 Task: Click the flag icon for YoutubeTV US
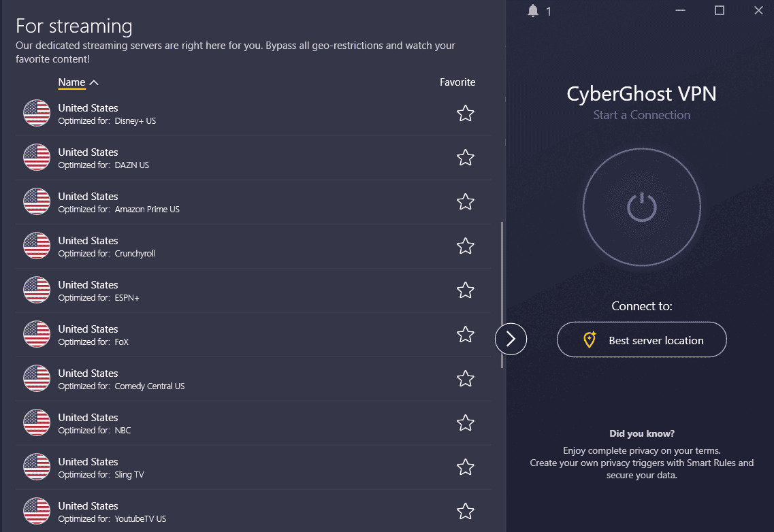pos(37,511)
